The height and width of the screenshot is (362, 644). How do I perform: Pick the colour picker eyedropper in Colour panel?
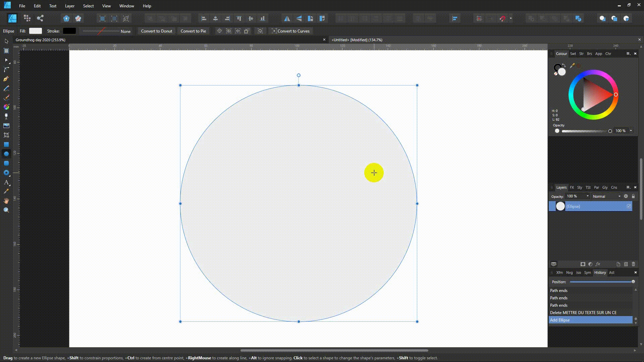click(572, 66)
